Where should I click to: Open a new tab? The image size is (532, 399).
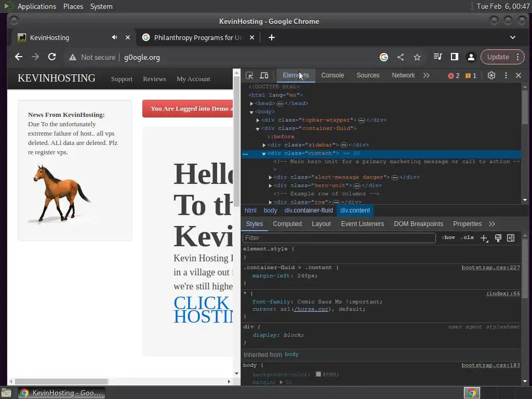(272, 37)
